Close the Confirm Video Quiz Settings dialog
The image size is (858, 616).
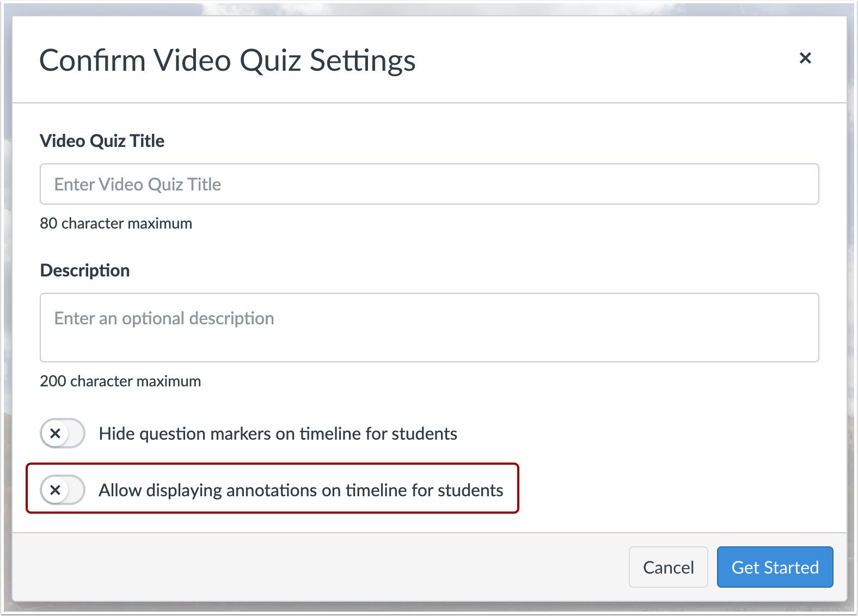pos(806,58)
